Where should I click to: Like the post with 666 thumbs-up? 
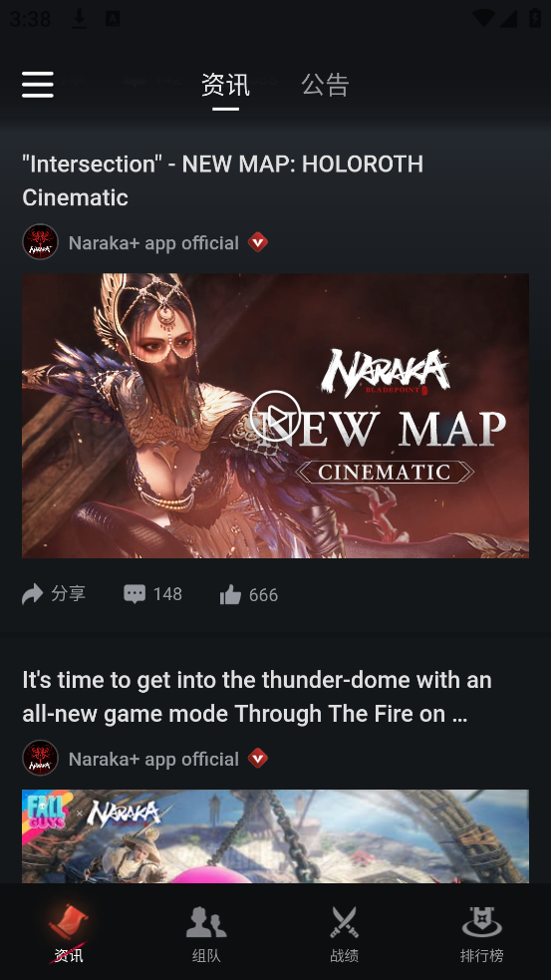tap(249, 595)
